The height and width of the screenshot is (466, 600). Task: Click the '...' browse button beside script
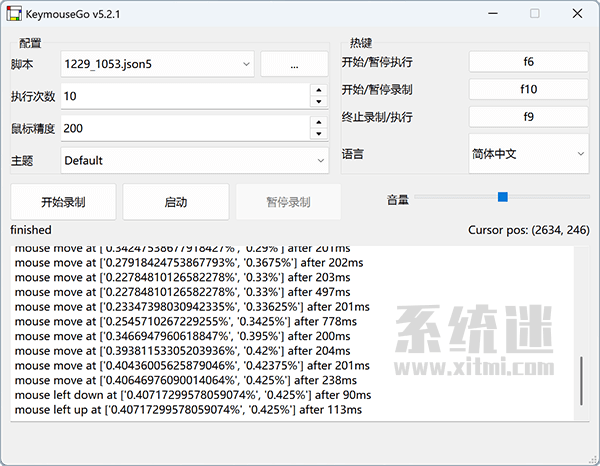pyautogui.click(x=294, y=64)
